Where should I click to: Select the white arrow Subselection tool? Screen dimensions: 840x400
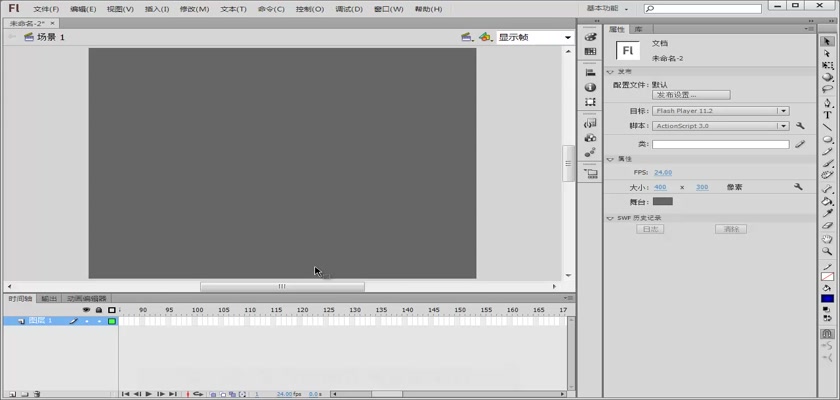(x=828, y=54)
